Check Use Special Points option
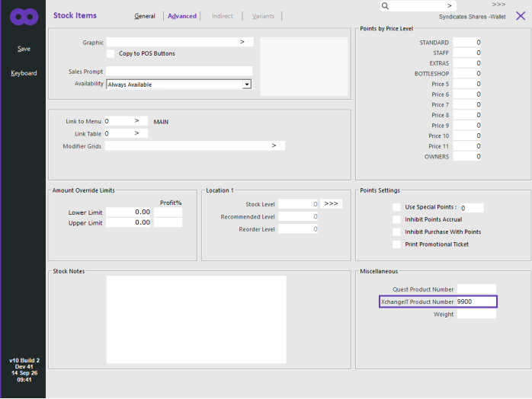 click(x=396, y=207)
